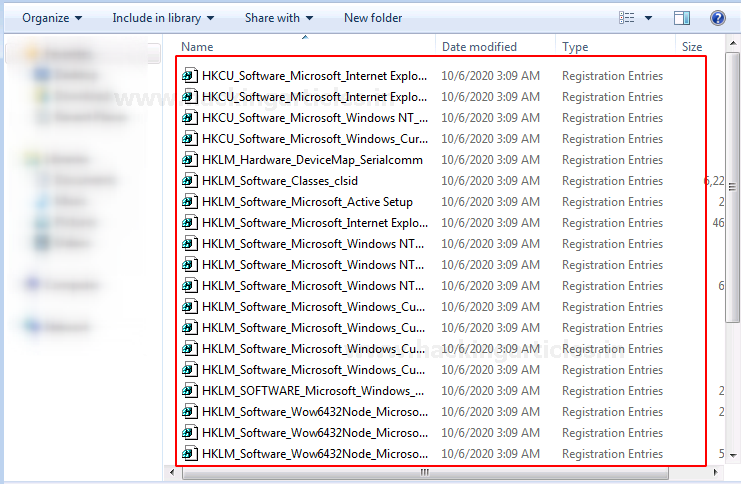This screenshot has height=484, width=741.
Task: Open the Include in library dropdown
Action: pos(163,18)
